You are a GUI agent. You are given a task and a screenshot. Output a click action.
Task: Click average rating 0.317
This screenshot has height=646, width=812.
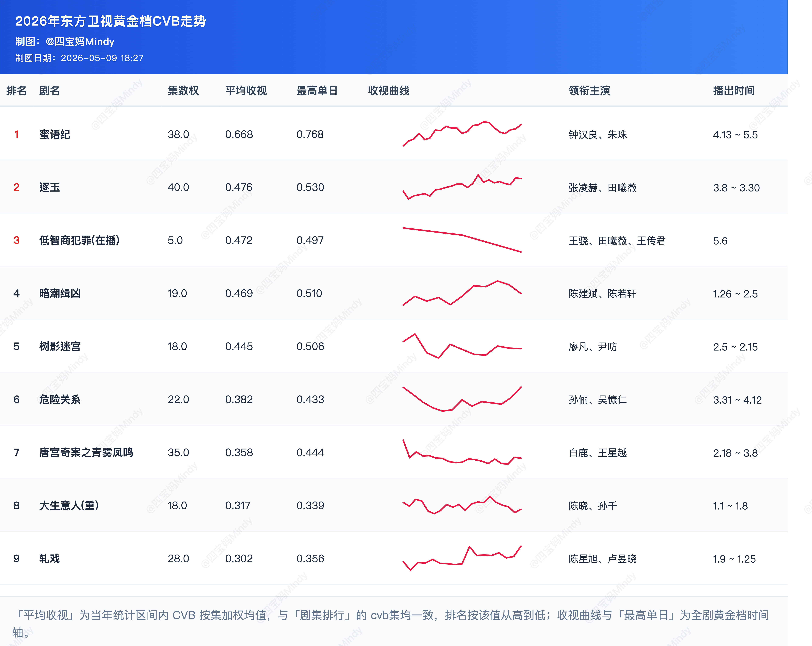(x=238, y=506)
